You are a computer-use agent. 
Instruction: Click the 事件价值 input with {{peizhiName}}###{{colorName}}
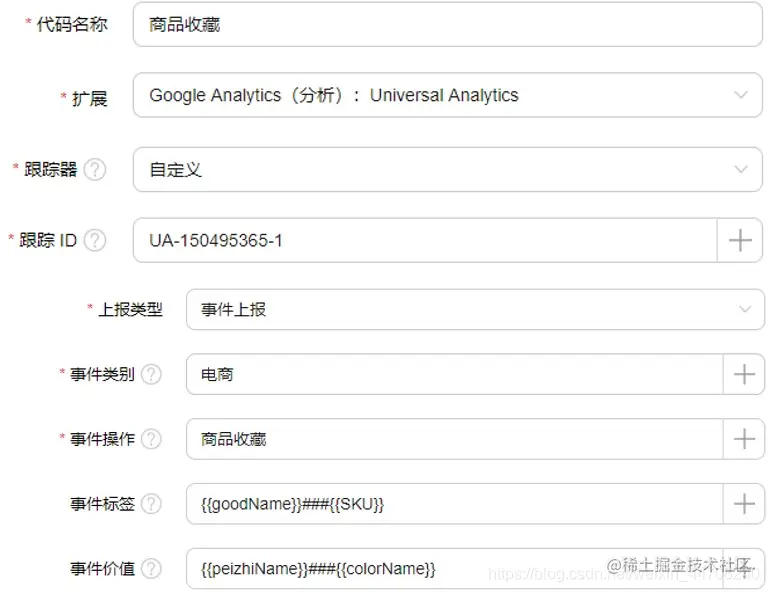tap(455, 568)
